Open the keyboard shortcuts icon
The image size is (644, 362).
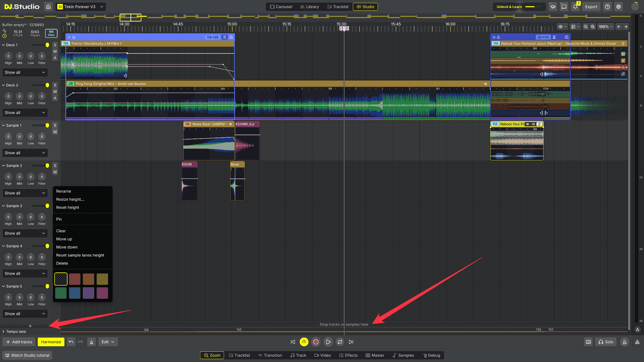pos(588,342)
